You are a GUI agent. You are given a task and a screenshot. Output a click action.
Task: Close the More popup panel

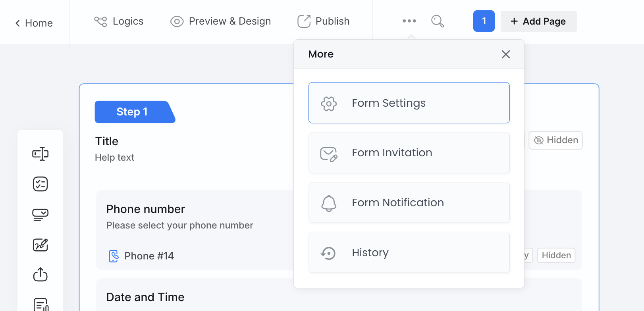[505, 54]
